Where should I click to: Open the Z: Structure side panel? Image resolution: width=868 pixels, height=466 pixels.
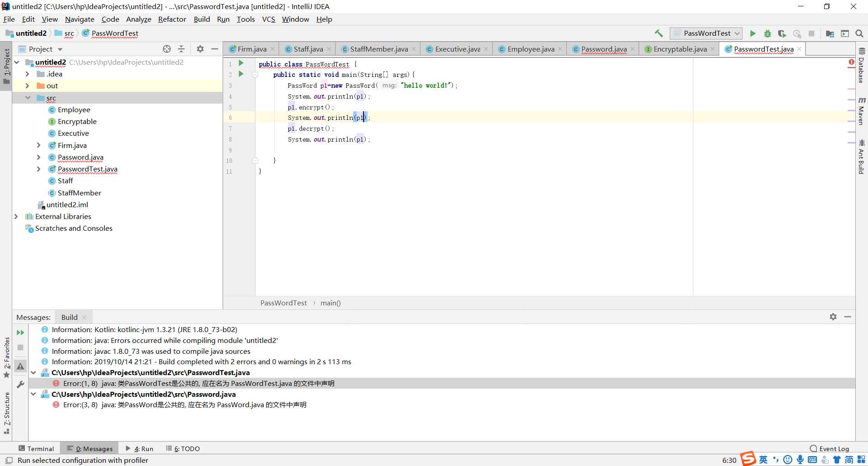(7, 413)
